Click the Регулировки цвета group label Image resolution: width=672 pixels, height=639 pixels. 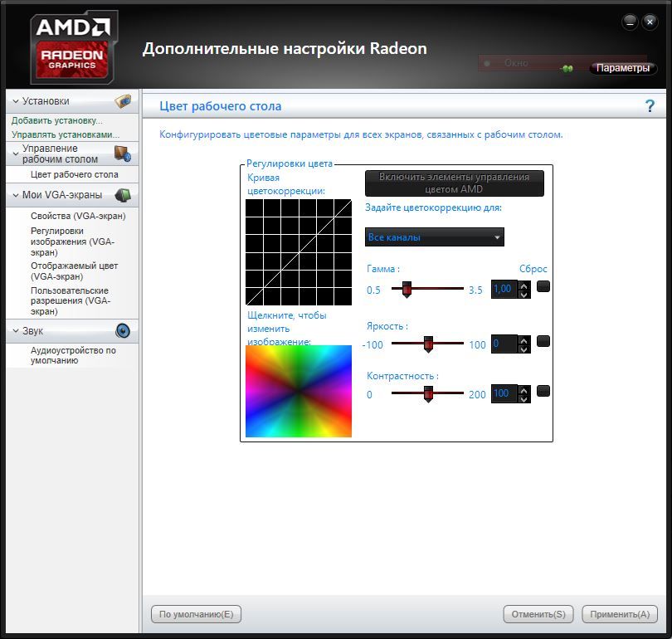click(x=290, y=163)
